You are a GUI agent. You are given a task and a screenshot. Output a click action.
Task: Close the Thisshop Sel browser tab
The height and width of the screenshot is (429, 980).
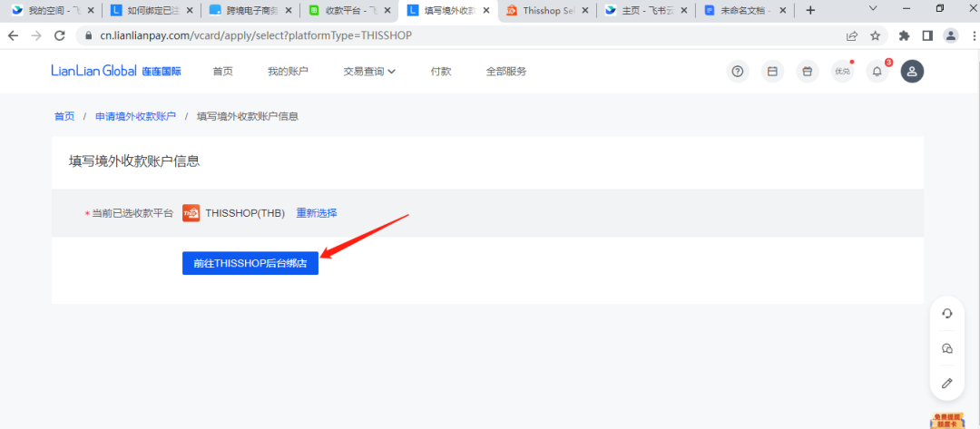point(585,11)
